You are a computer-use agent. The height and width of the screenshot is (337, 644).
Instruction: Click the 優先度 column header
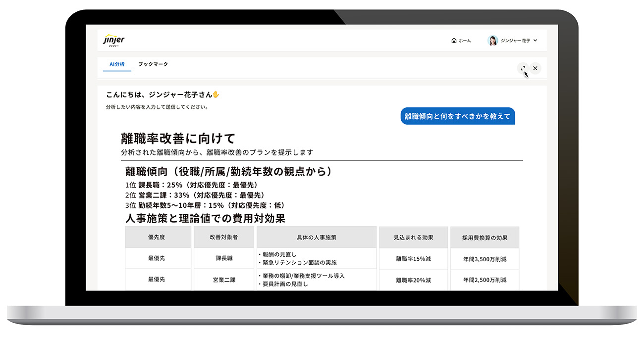157,238
